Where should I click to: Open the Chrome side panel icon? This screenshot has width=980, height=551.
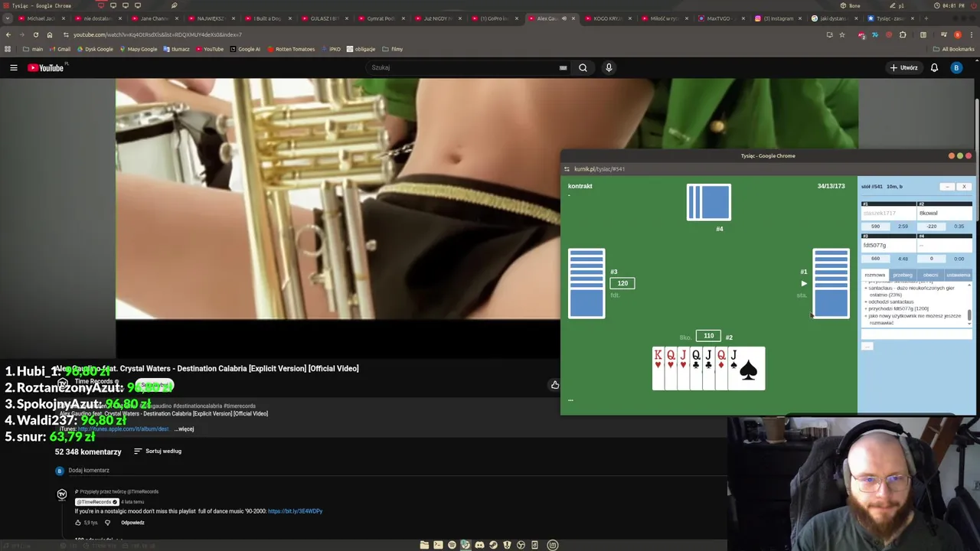click(x=923, y=34)
